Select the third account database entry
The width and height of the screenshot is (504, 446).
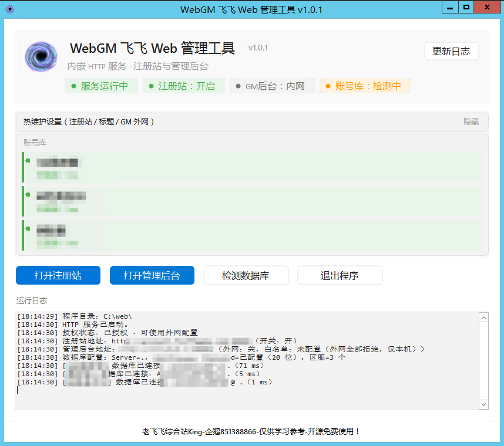tap(252, 235)
